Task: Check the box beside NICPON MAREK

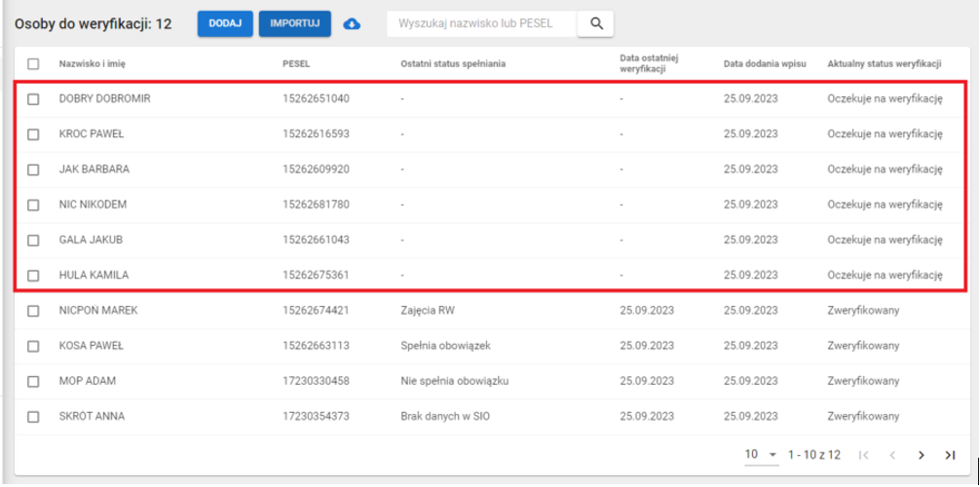Action: pos(33,311)
